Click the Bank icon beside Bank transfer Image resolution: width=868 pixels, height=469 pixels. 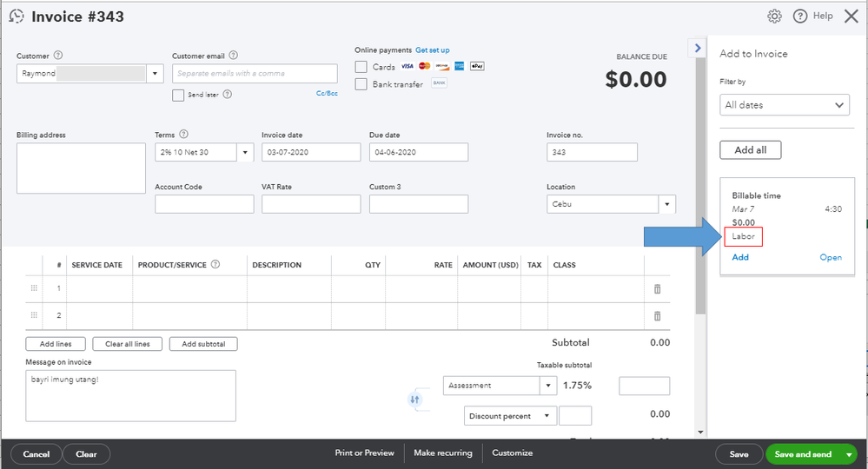(x=439, y=83)
